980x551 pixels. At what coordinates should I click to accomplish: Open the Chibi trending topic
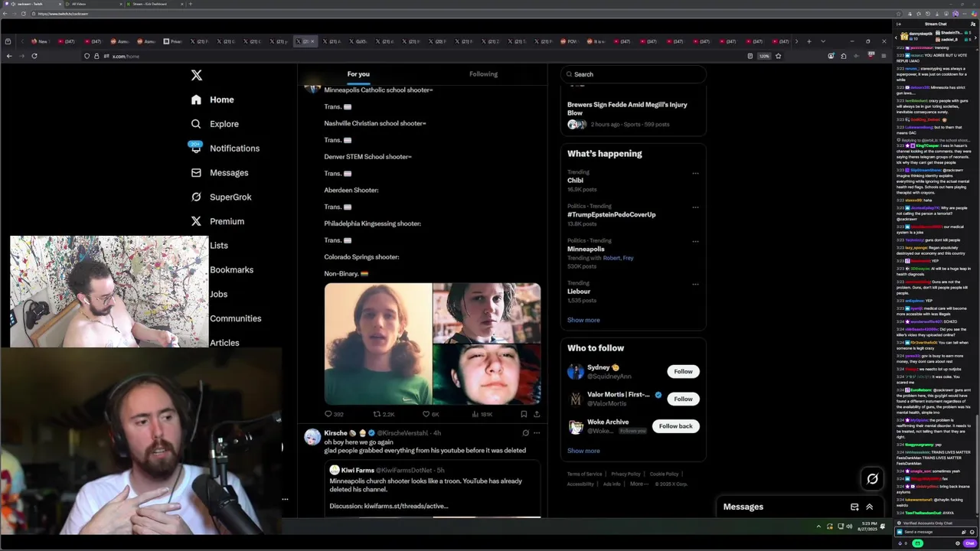click(x=575, y=181)
